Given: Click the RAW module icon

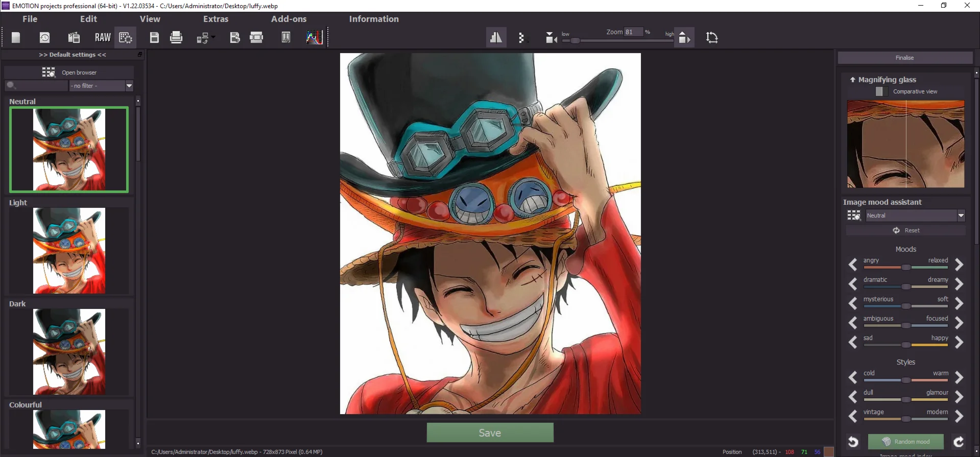Looking at the screenshot, I should [x=102, y=37].
